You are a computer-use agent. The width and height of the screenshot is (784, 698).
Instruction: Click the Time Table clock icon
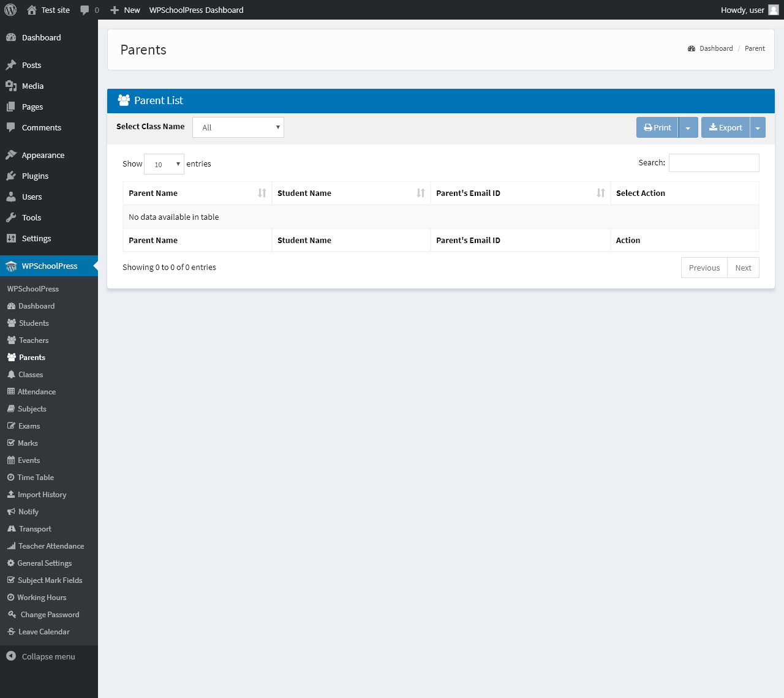(x=10, y=478)
